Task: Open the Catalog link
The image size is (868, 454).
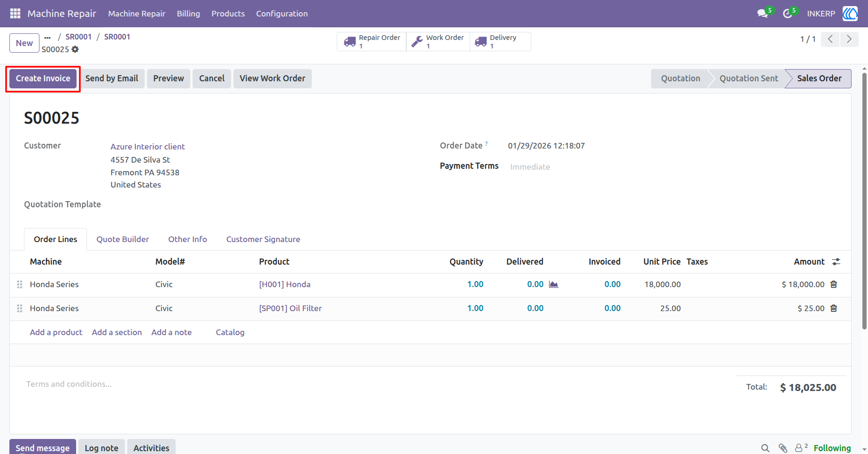Action: pos(230,332)
